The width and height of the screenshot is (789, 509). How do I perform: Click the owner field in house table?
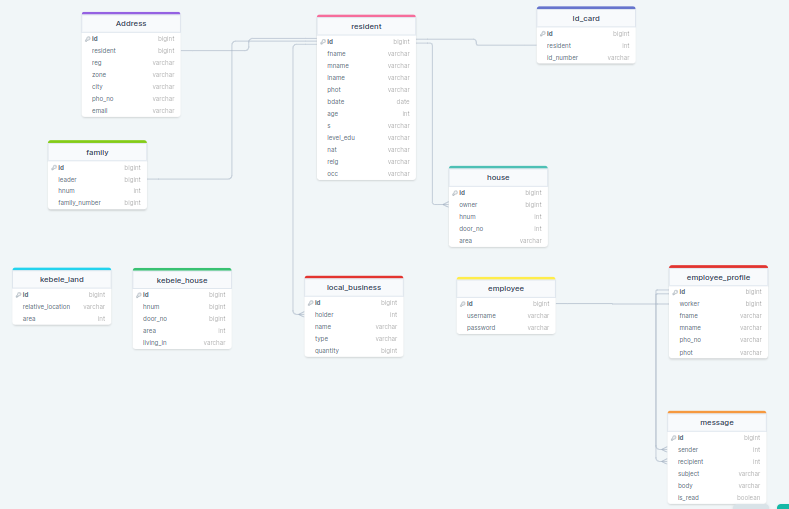(498, 205)
